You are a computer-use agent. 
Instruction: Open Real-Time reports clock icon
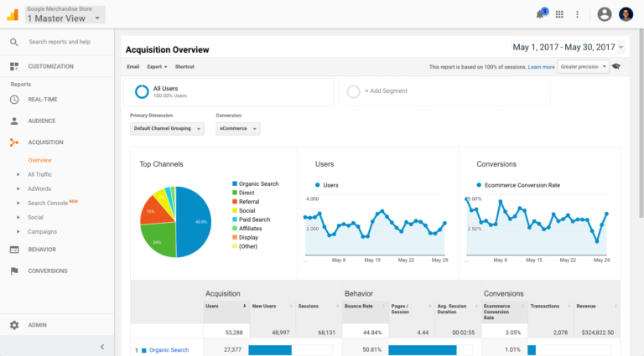(x=14, y=100)
